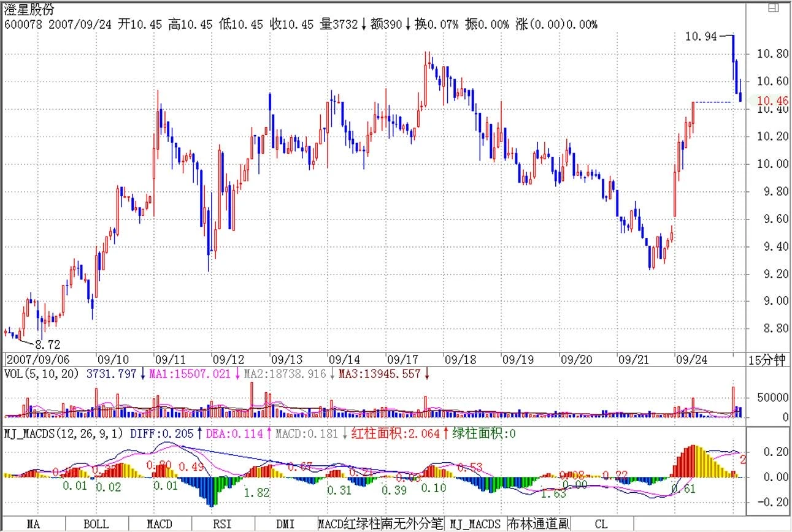Click the 澄星股份 stock name title
This screenshot has width=792, height=532.
(29, 10)
